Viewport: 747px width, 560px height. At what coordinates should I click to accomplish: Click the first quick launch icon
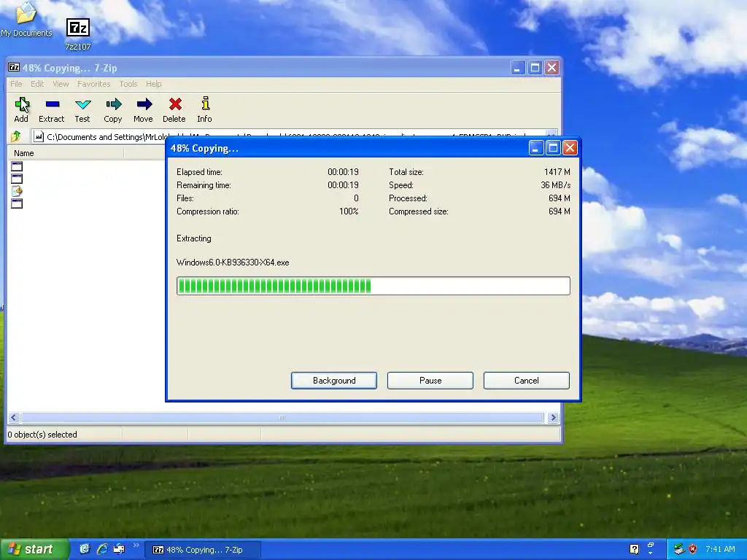coord(85,549)
